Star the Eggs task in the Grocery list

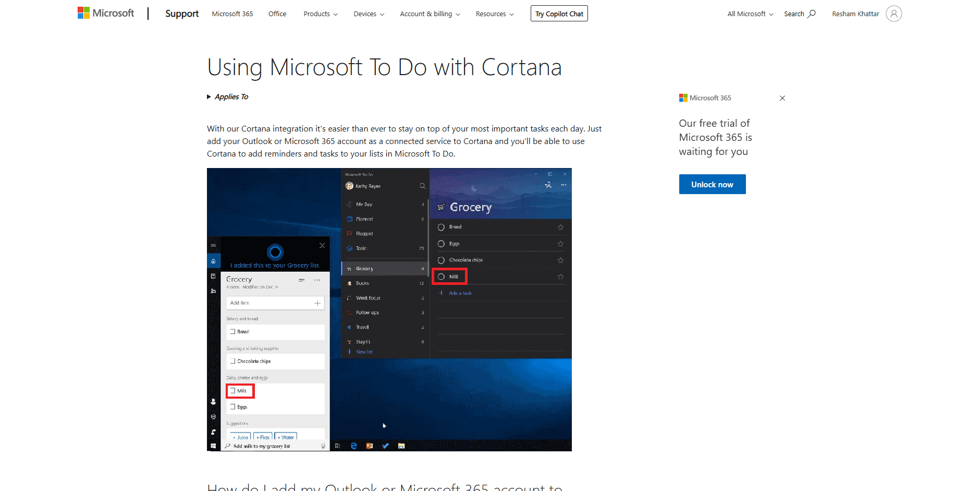point(560,243)
